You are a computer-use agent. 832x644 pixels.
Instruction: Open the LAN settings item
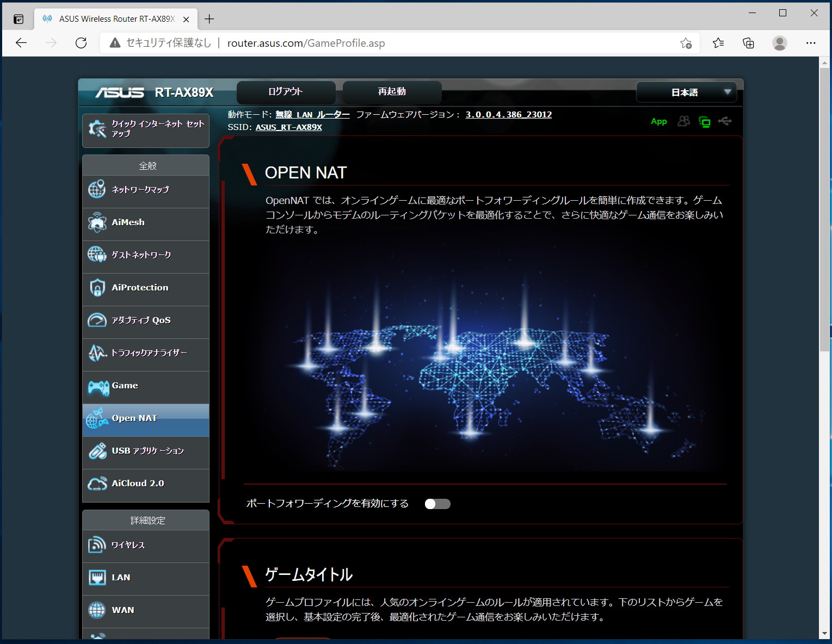(x=146, y=579)
